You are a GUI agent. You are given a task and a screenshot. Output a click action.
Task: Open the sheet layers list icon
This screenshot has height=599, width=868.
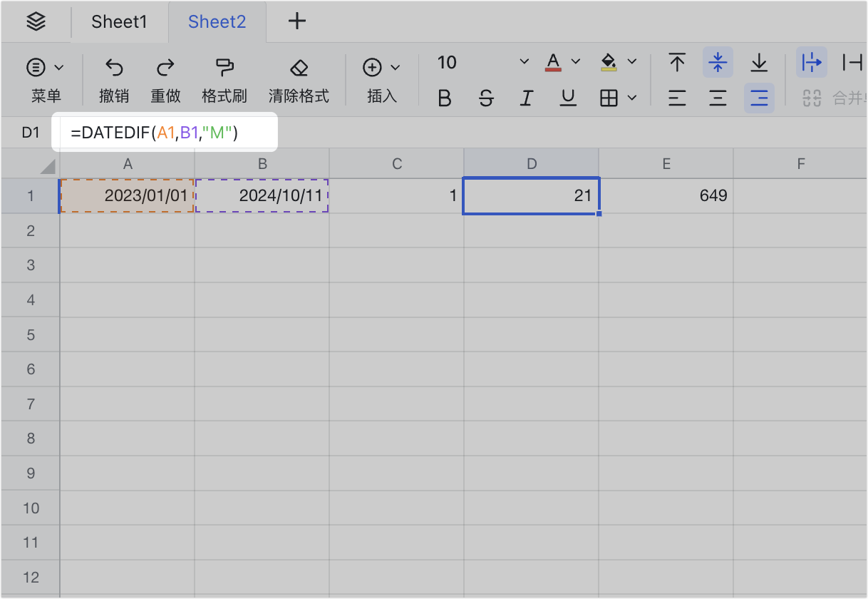(x=36, y=22)
